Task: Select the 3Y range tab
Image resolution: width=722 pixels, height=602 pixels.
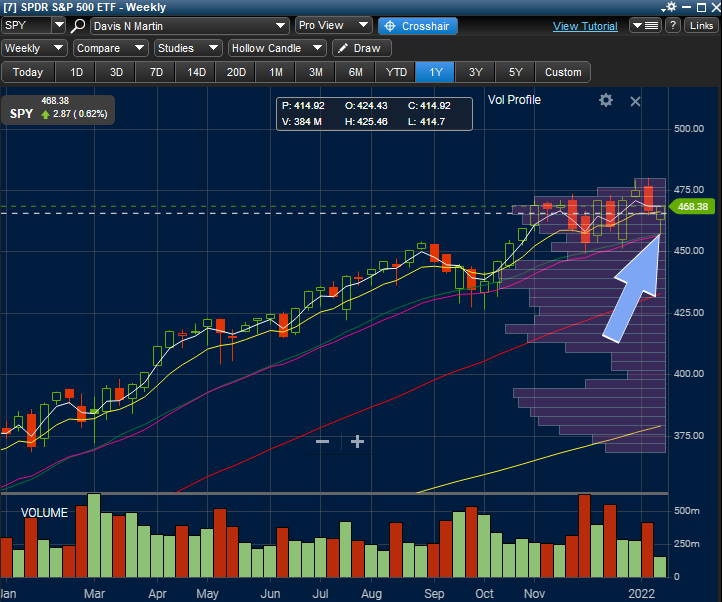Action: [x=476, y=72]
